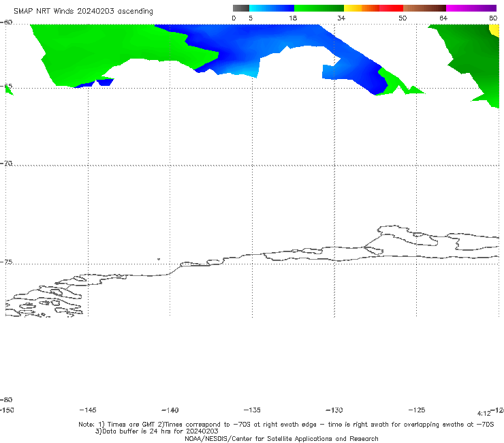Screen dimensions: 504x443
Task: Click the longitude label '-150'
Action: point(7,410)
